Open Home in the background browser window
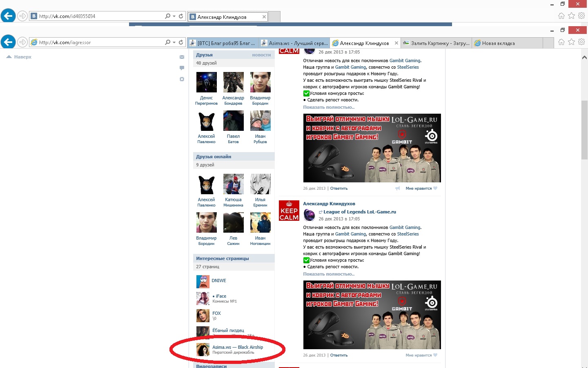 (x=561, y=16)
